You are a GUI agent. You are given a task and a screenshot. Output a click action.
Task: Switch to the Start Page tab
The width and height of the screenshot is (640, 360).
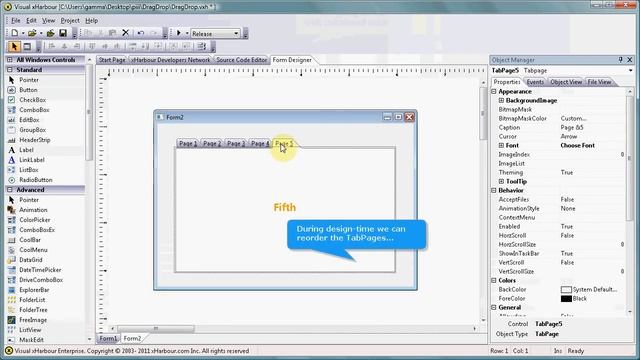[x=112, y=60]
